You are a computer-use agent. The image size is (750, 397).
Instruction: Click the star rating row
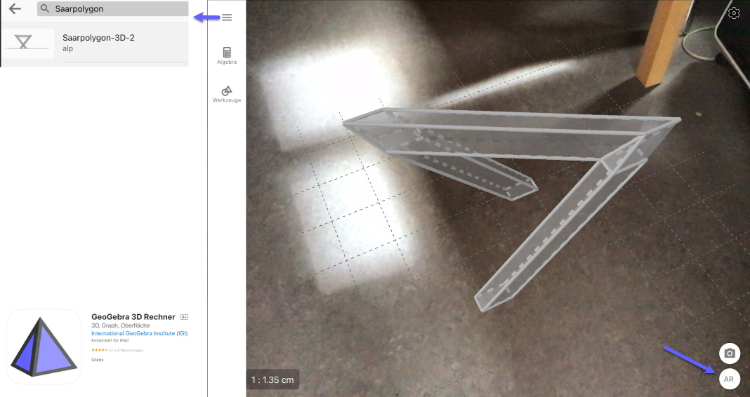pyautogui.click(x=117, y=350)
